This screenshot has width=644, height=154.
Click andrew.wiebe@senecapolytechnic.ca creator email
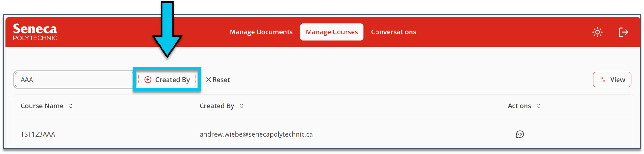pyautogui.click(x=256, y=134)
